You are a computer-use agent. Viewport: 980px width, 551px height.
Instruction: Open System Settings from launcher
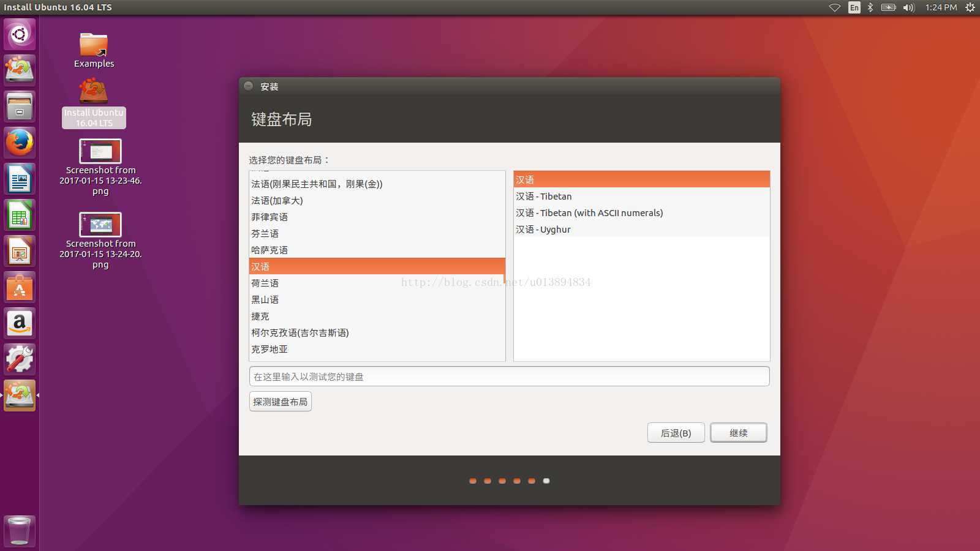20,359
